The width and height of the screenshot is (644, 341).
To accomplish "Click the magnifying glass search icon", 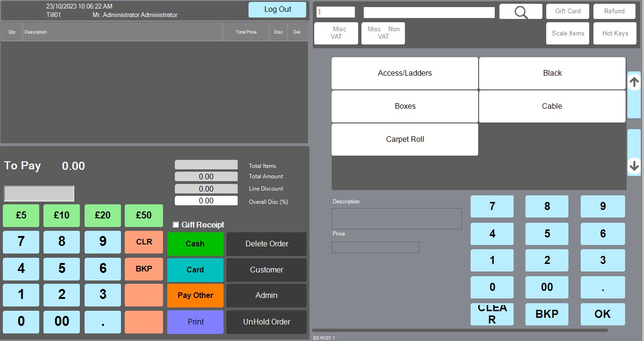I will (521, 12).
